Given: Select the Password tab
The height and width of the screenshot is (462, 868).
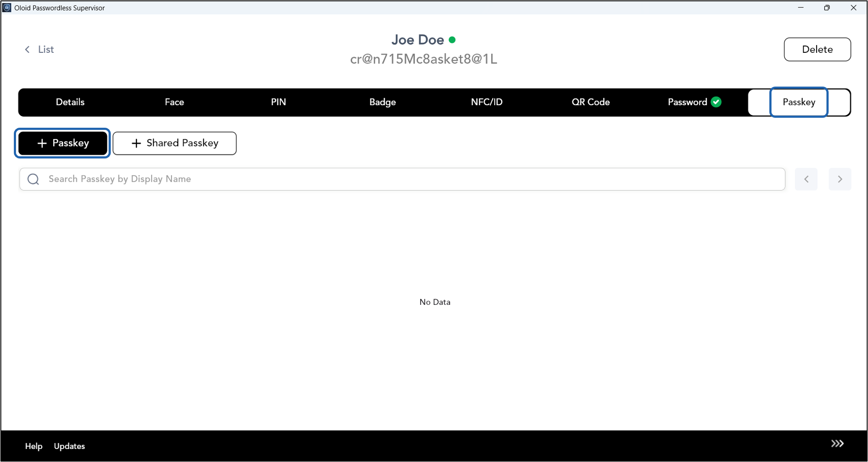Looking at the screenshot, I should [694, 102].
